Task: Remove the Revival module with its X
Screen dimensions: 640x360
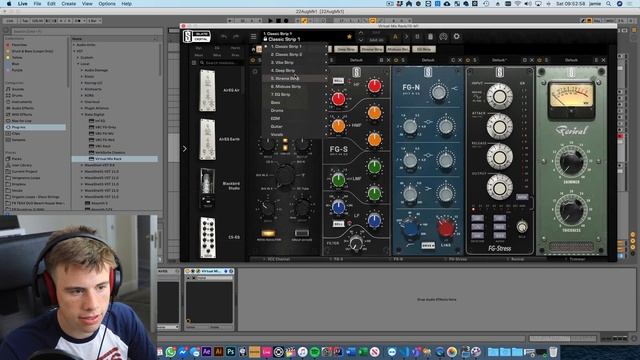Action: (603, 60)
